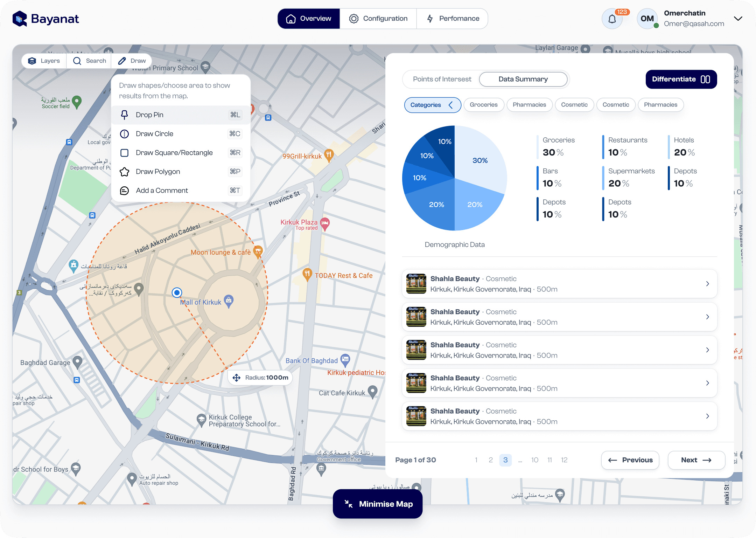Click the Differentiate button
Viewport: 756px width, 538px height.
pyautogui.click(x=681, y=79)
